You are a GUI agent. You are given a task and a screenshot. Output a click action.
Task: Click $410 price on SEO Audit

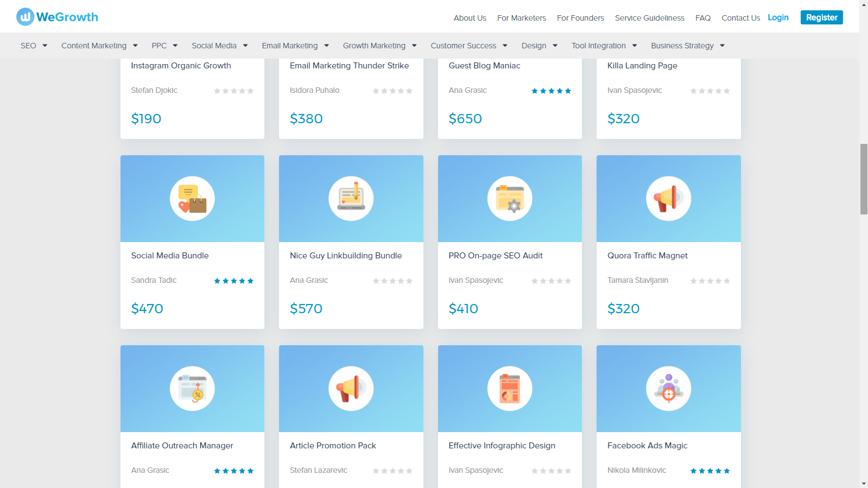463,309
